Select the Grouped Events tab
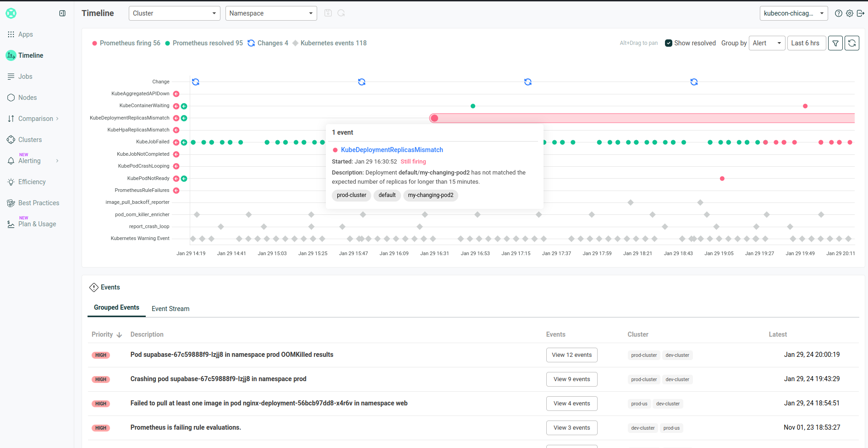 tap(116, 307)
